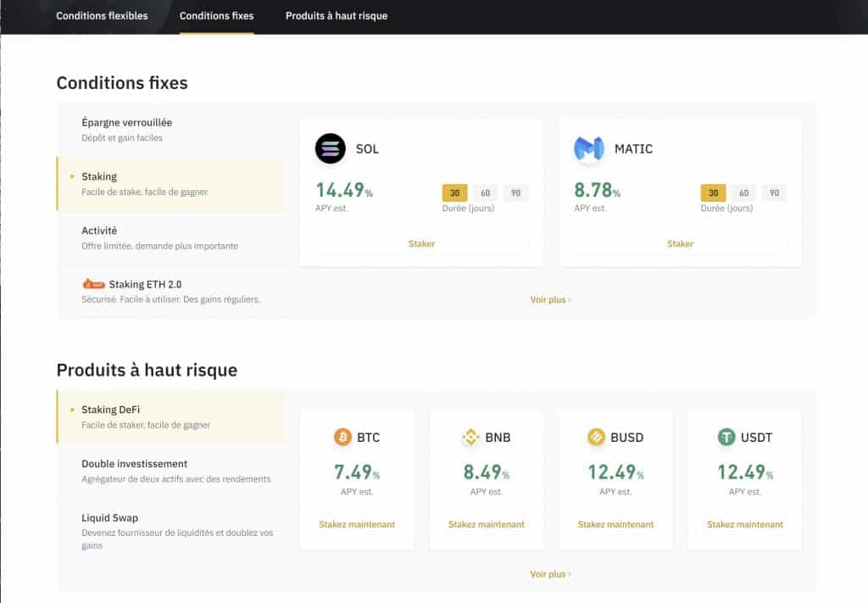
Task: Click the MATIC coin logo icon
Action: click(588, 149)
